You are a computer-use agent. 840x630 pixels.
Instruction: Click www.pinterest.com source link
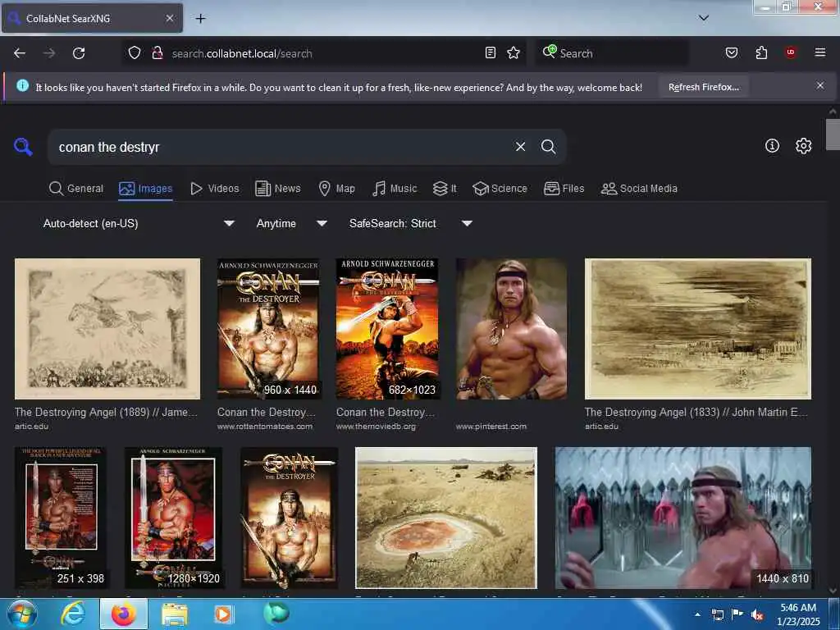pyautogui.click(x=491, y=427)
